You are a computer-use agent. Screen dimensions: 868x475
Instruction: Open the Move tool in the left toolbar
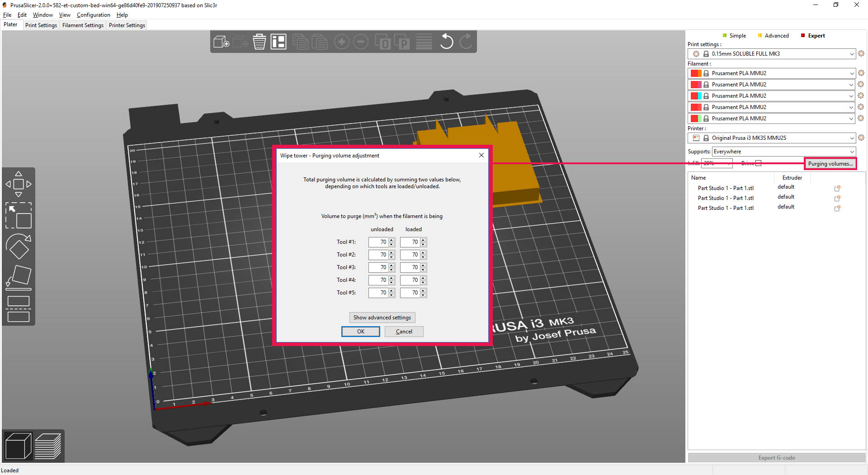click(x=19, y=184)
